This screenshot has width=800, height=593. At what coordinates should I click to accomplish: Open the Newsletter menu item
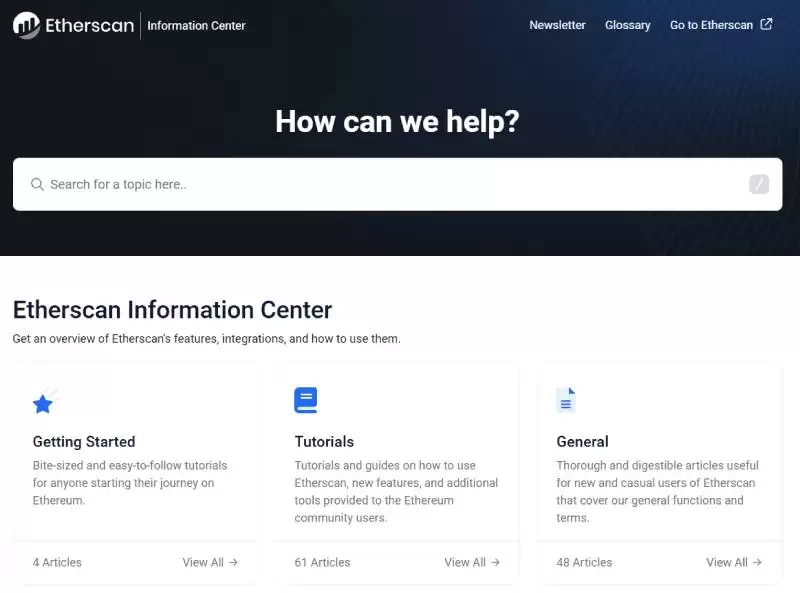[x=557, y=25]
